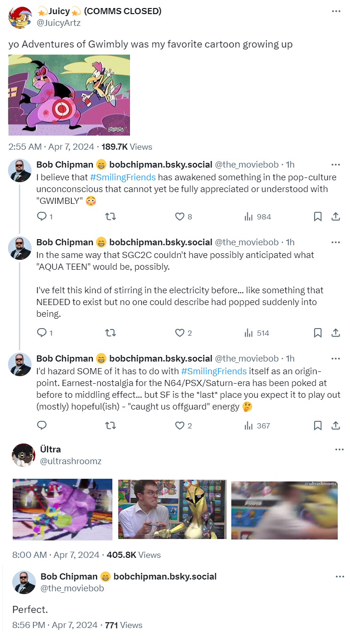Reply to the "AQUA TEEN" tweet
This screenshot has height=644, width=350.
pyautogui.click(x=41, y=333)
